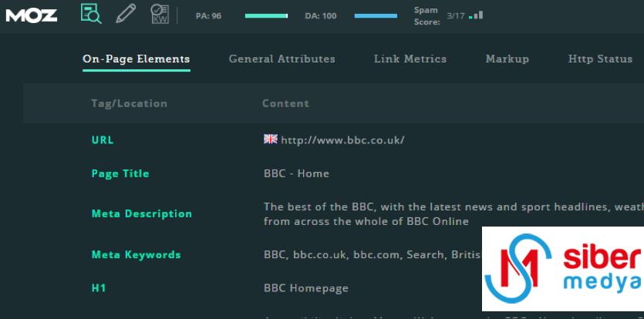
Task: Click the URL row label
Action: (103, 140)
